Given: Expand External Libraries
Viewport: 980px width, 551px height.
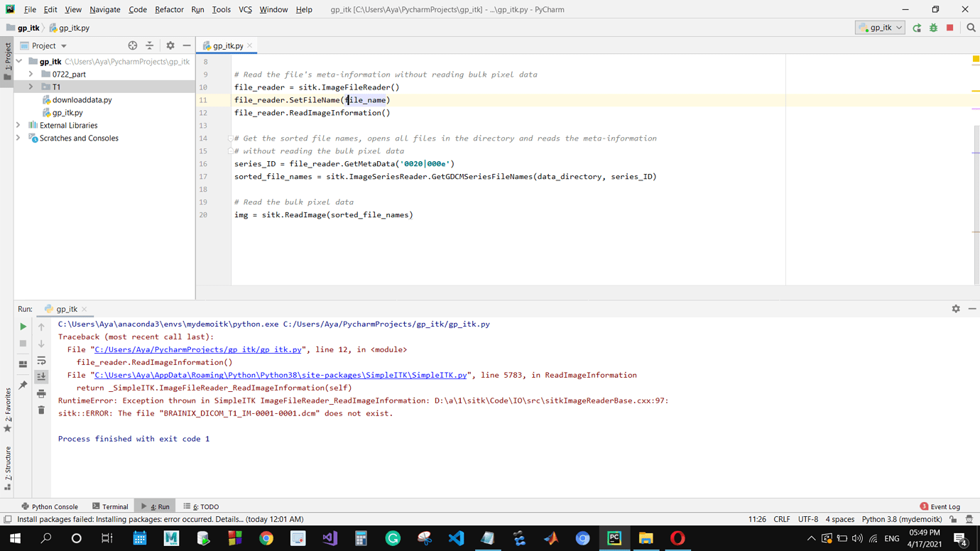Looking at the screenshot, I should (x=19, y=125).
